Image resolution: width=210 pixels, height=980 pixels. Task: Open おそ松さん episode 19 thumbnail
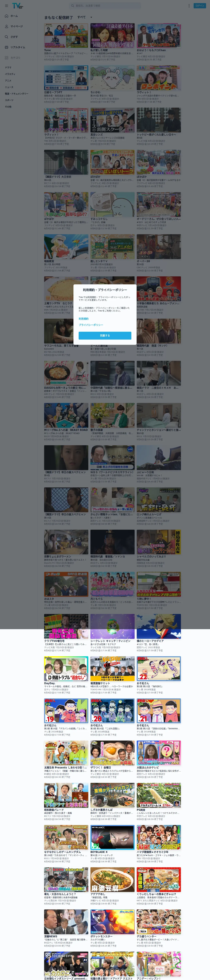pos(66,711)
